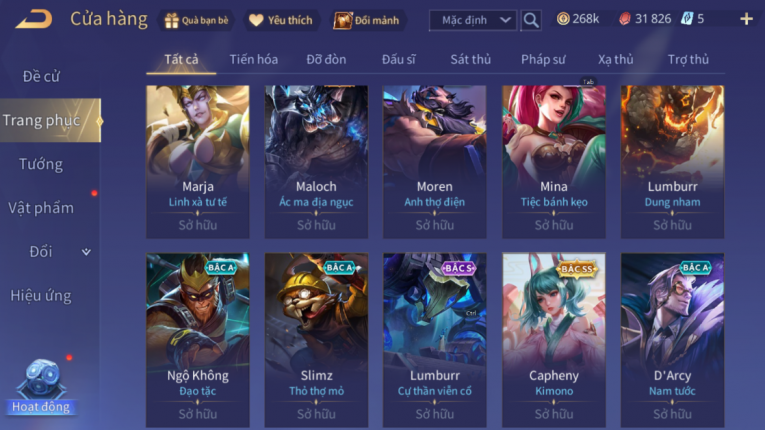Screen dimensions: 765x430
Task: Click the golden back arrow icon
Action: 34,20
